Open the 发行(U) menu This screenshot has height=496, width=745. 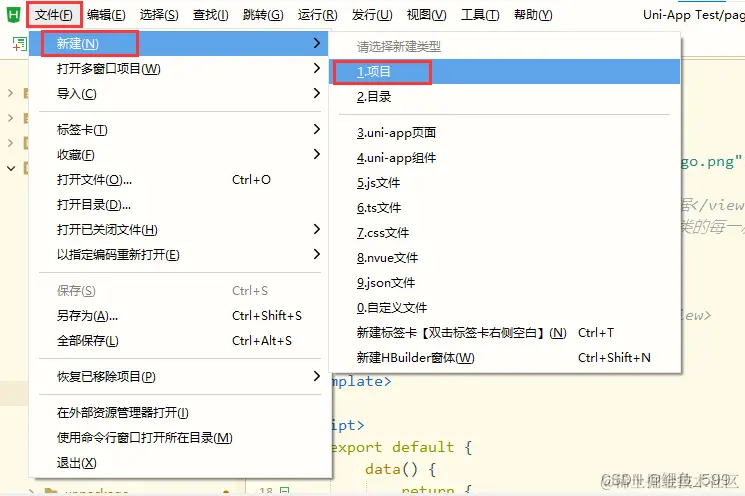[372, 15]
